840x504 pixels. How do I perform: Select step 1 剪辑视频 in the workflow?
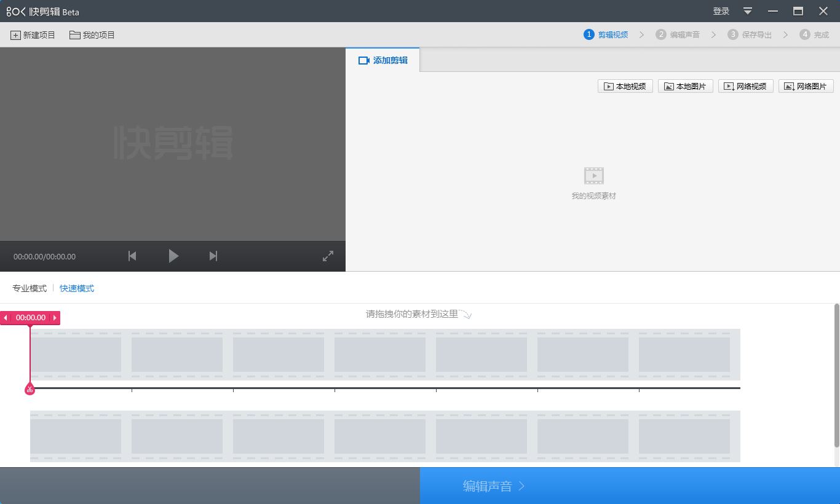(x=607, y=34)
